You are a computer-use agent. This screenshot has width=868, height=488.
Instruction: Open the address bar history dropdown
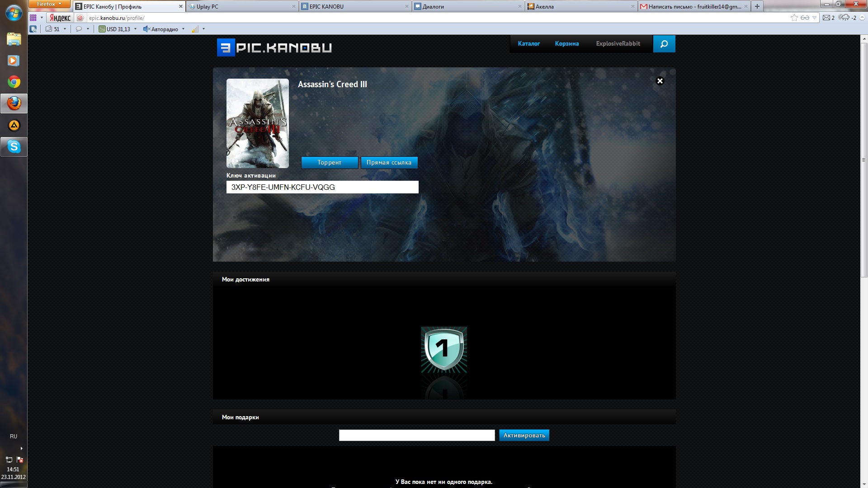[814, 18]
